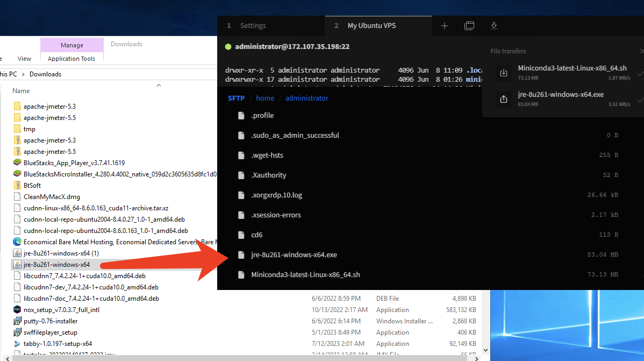Screen dimensions: 644x361
Task: Select the .profile file icon in SFTP list
Action: point(241,116)
